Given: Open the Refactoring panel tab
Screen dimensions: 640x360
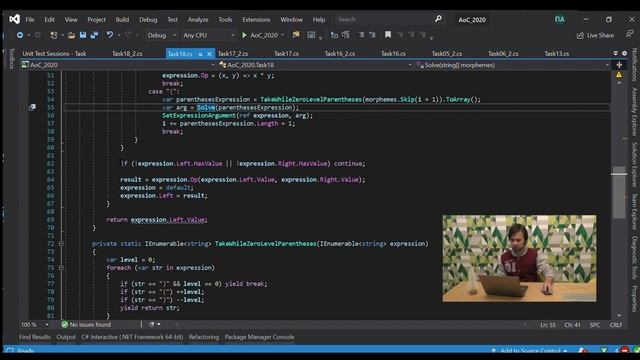Looking at the screenshot, I should click(x=204, y=337).
